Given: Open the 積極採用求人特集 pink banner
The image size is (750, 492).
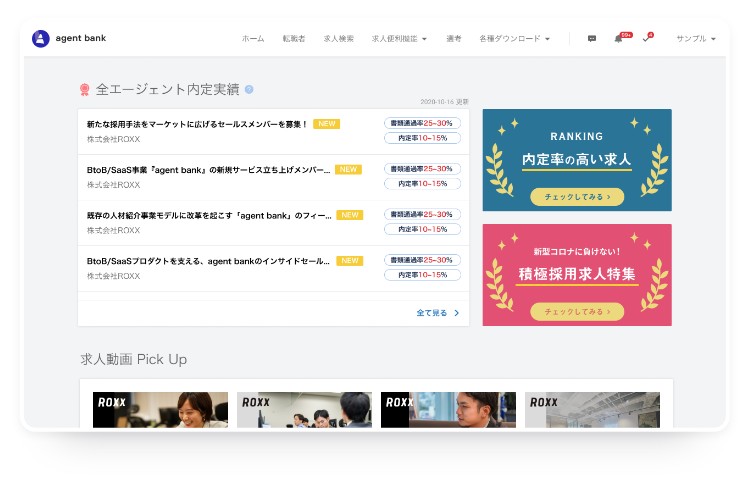Looking at the screenshot, I should (577, 275).
